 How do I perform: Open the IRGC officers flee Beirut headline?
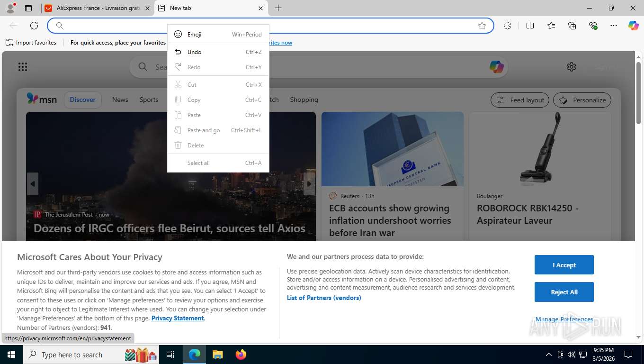170,228
